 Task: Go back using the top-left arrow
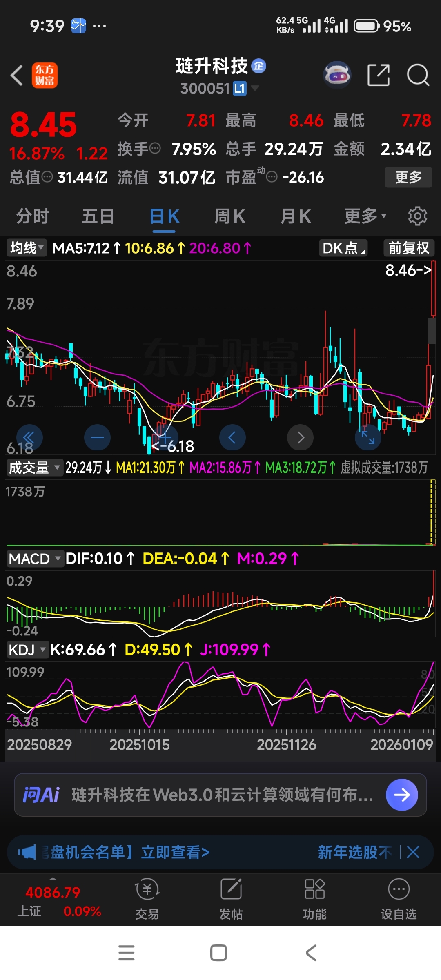pyautogui.click(x=17, y=76)
